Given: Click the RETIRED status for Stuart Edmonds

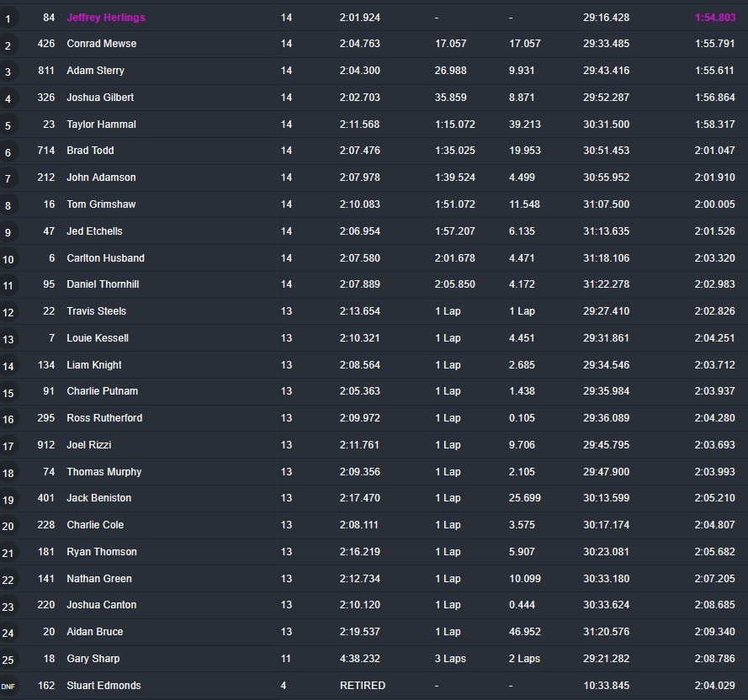Looking at the screenshot, I should pos(362,686).
